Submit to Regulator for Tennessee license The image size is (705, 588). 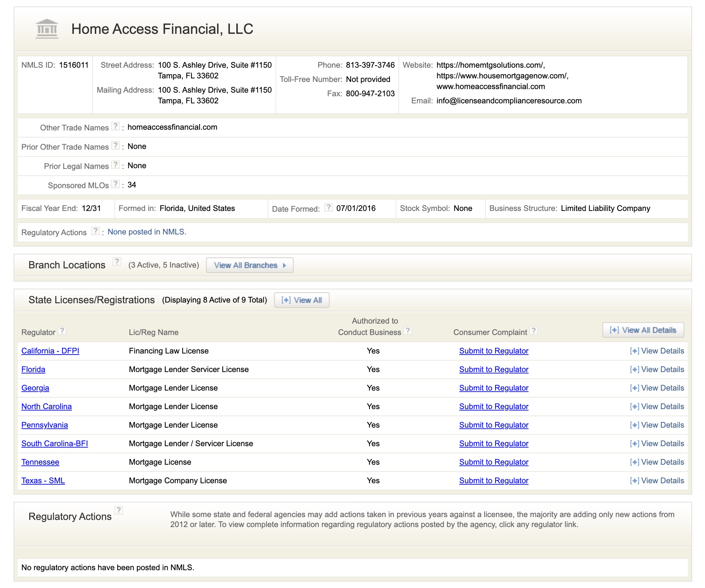(493, 462)
